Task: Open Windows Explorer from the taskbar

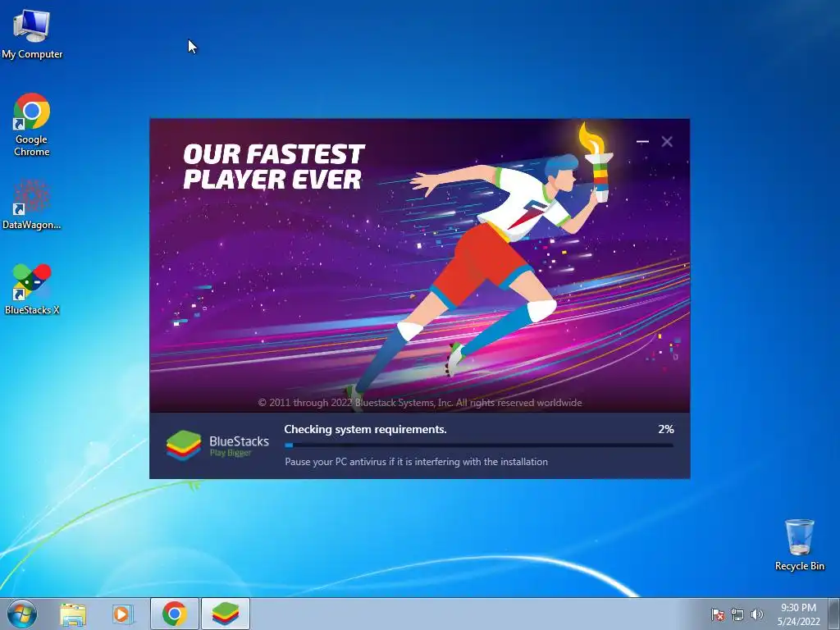Action: coord(73,614)
